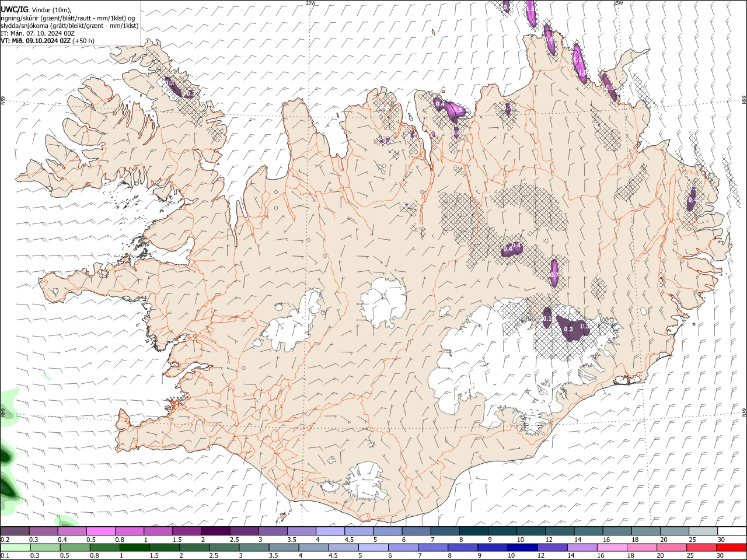747x560 pixels.
Task: Pick the bright pink 0.5 swatch in upper legend
Action: (100, 531)
